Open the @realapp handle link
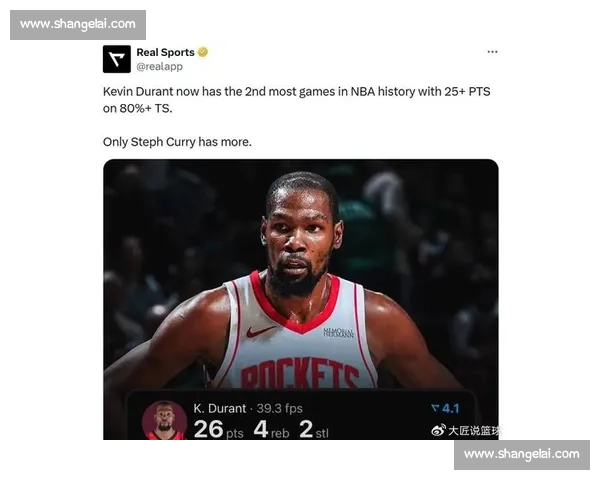 pyautogui.click(x=160, y=67)
